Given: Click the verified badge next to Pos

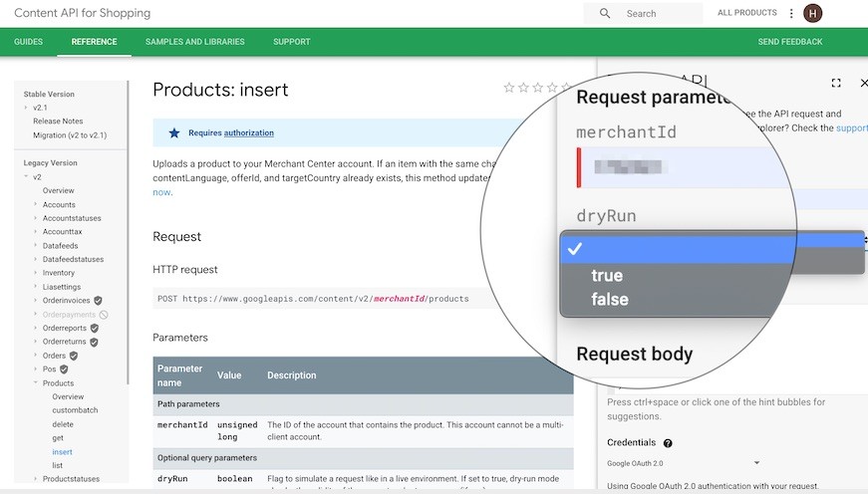Looking at the screenshot, I should pyautogui.click(x=64, y=369).
